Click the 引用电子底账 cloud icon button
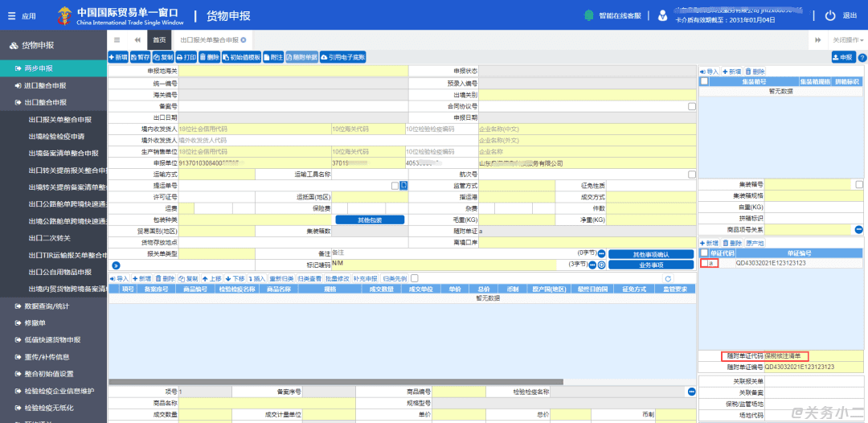The width and height of the screenshot is (868, 423). (x=343, y=57)
